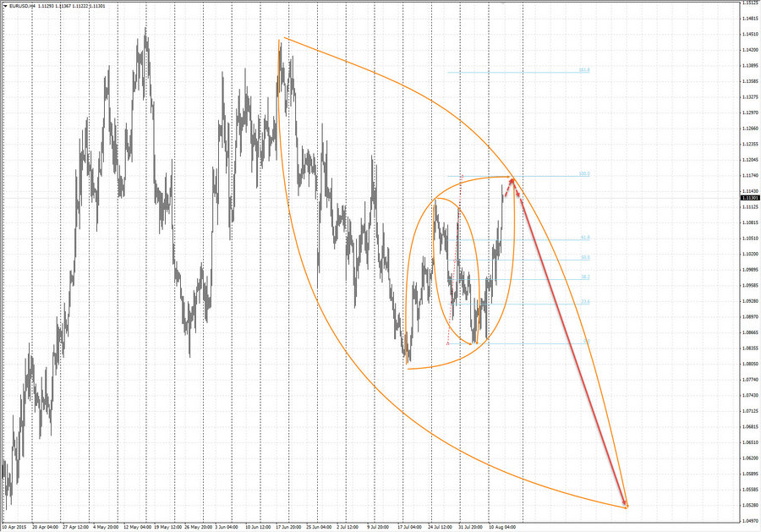Click the 1.05895 price scale label
Viewport: 761px width, 532px height.
tap(750, 474)
